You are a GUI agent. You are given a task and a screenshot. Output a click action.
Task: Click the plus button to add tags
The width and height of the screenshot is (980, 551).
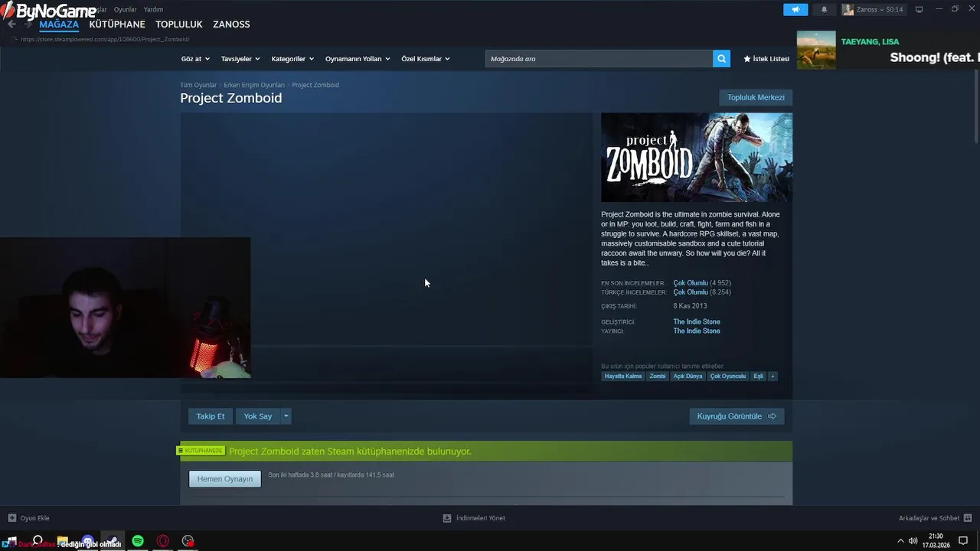[x=773, y=377]
